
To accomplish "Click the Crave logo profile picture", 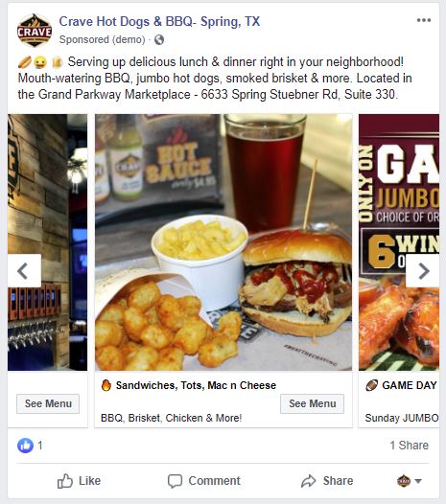I will coord(35,31).
